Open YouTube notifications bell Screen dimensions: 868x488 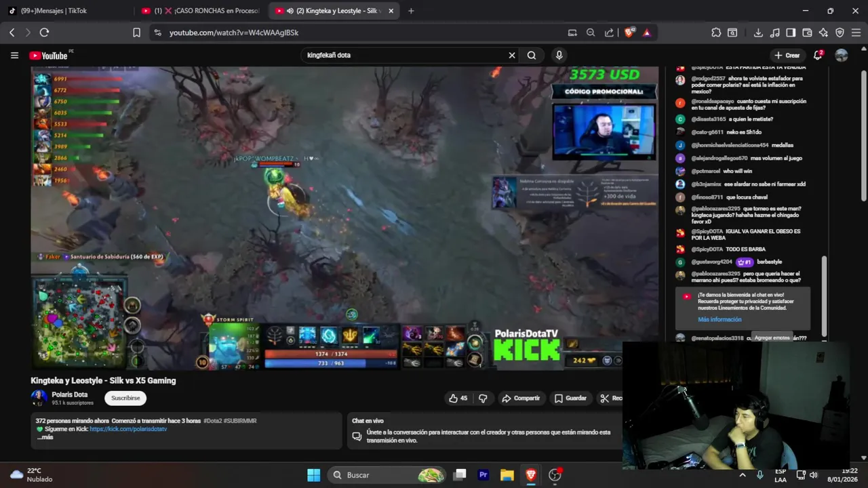818,56
